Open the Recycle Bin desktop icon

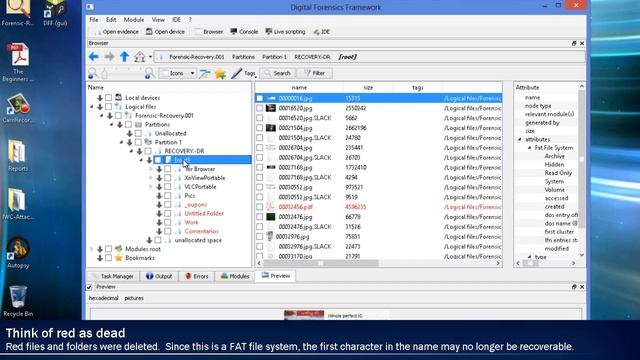click(18, 301)
